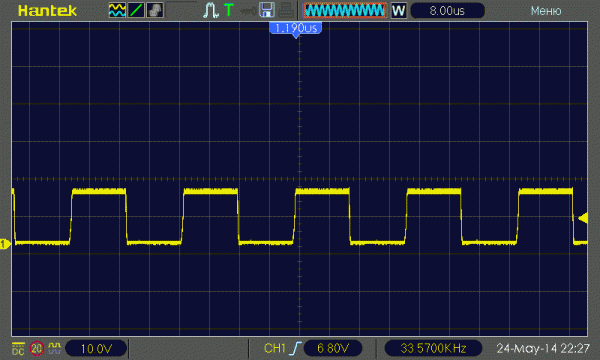Open the 10.0V vertical scale setting

click(x=96, y=349)
